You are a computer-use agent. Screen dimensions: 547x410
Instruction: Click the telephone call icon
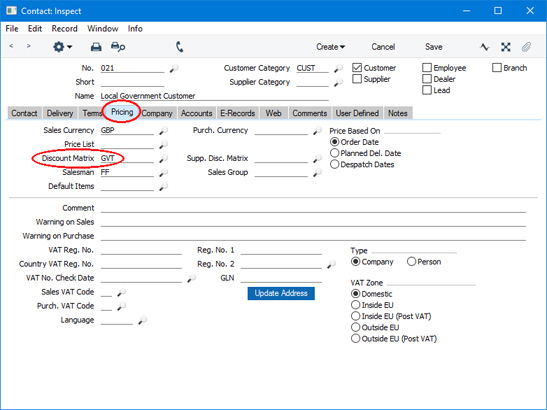[x=180, y=47]
